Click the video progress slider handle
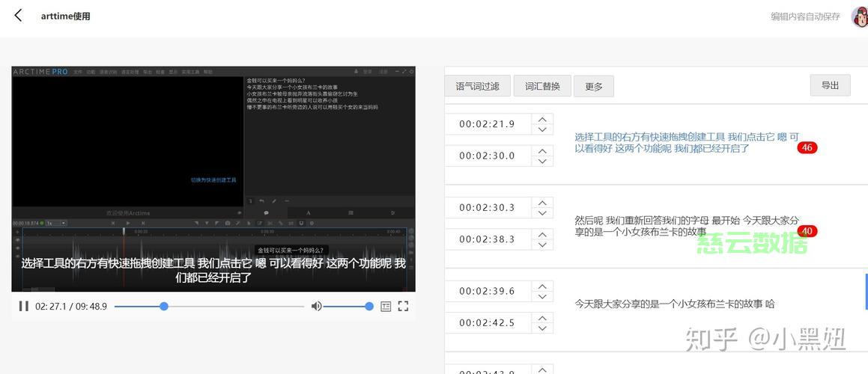Image resolution: width=868 pixels, height=374 pixels. coord(164,306)
